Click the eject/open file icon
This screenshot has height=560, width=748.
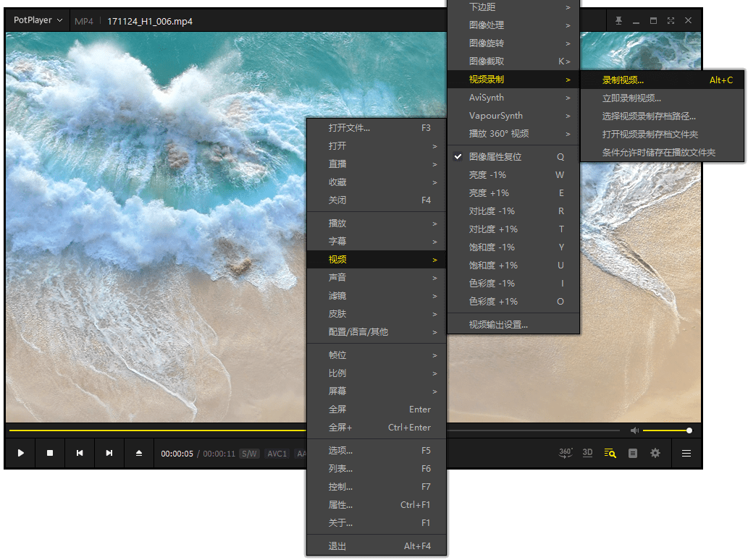click(x=139, y=453)
